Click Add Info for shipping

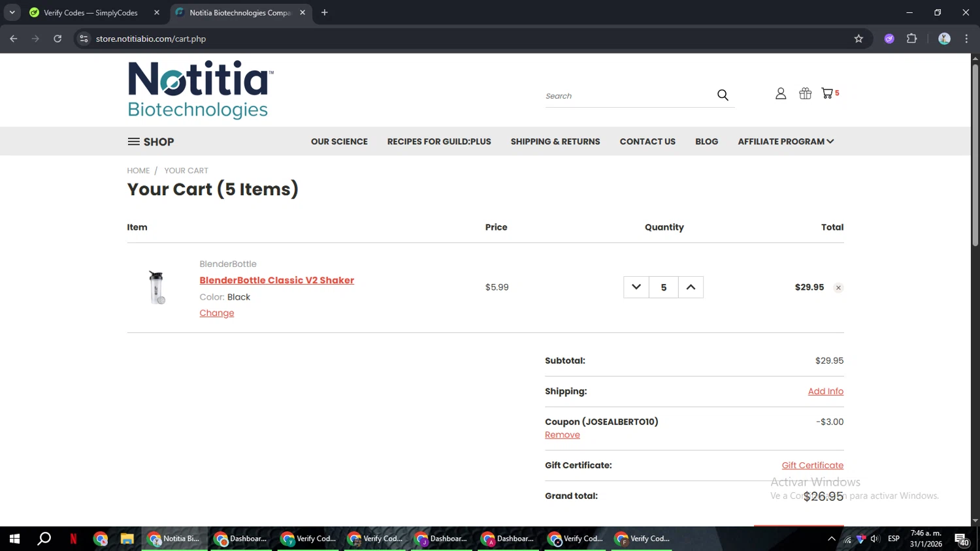[x=826, y=391]
